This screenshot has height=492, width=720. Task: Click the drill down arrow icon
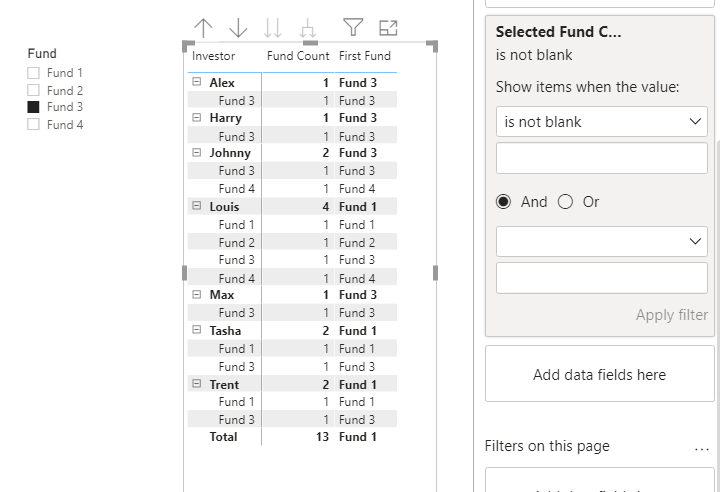(238, 28)
